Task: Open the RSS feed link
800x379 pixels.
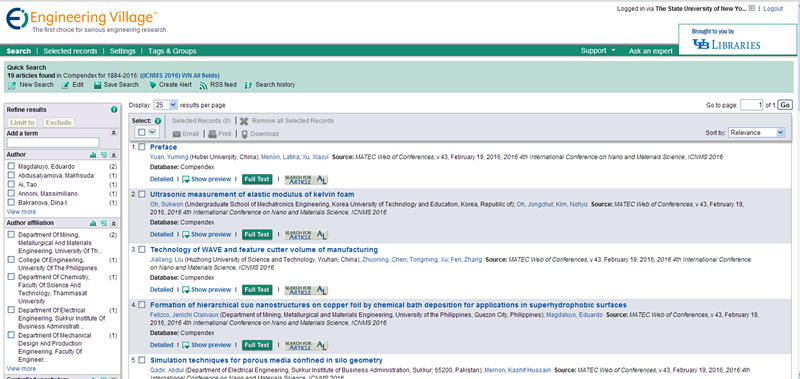Action: point(218,85)
